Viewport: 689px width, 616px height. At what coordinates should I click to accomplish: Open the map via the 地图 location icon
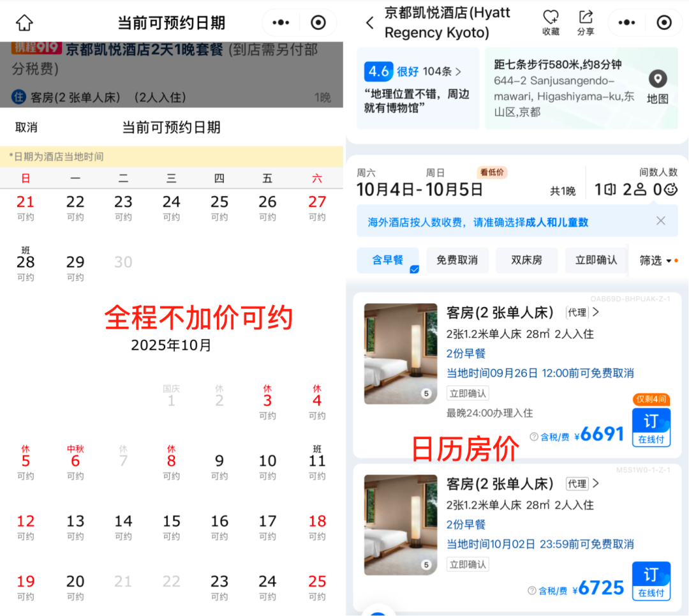click(657, 79)
